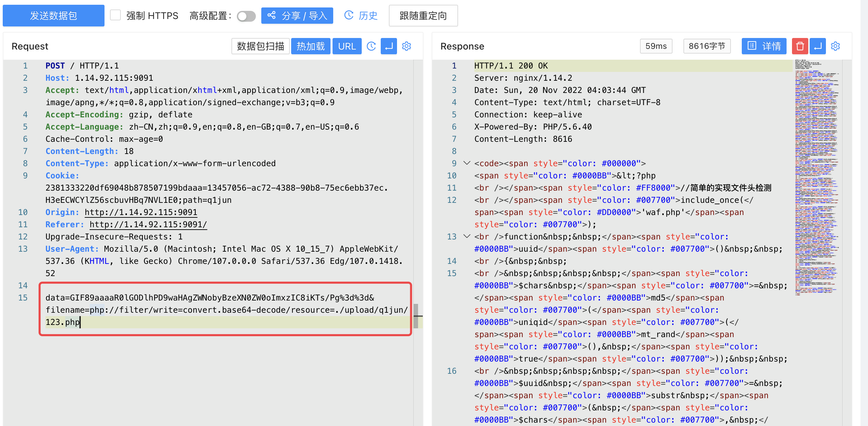Click the 跟随重定向 follow redirect button
868x426 pixels.
point(423,16)
